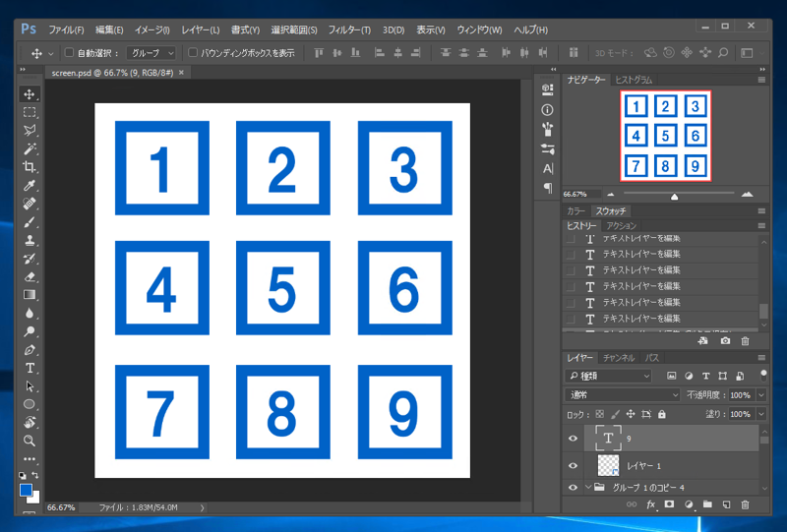
Task: Hide グループ 1のコピー 4 group visibility
Action: click(573, 488)
